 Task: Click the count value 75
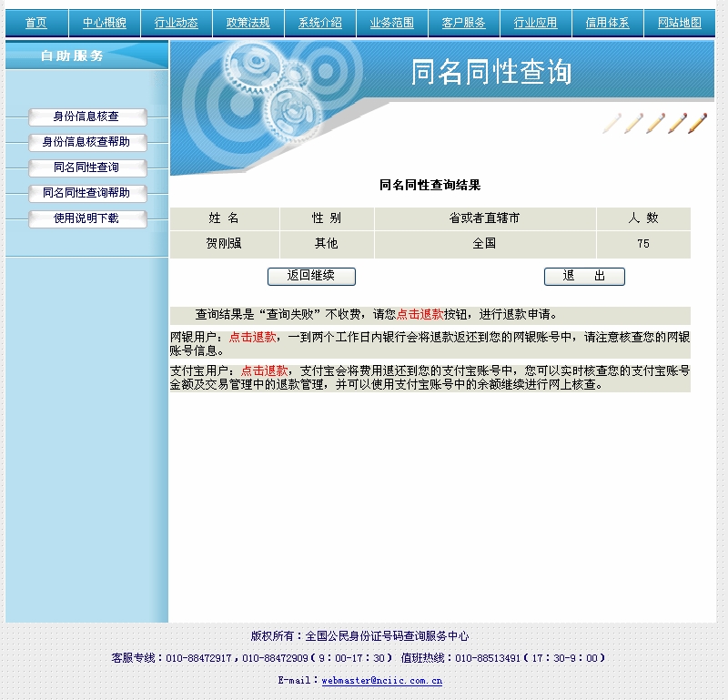click(x=643, y=243)
